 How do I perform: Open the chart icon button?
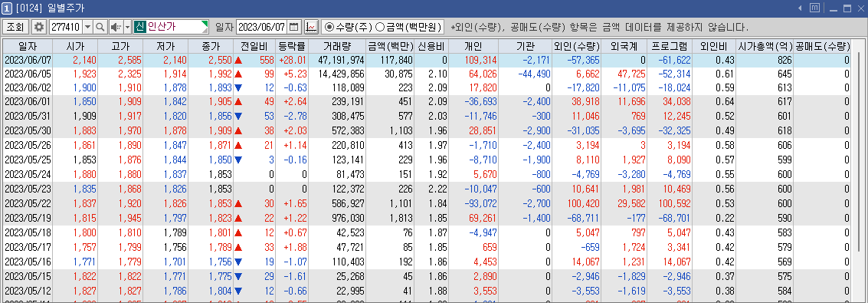click(x=312, y=27)
